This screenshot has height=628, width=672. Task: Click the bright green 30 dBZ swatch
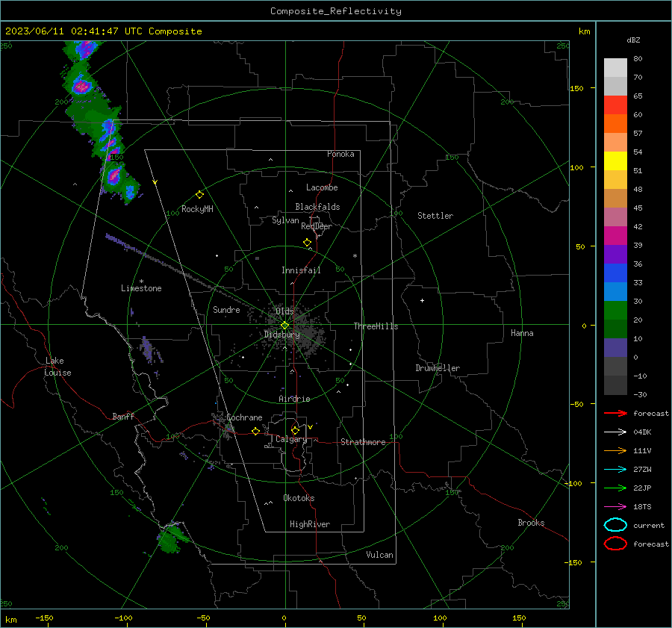click(x=615, y=311)
